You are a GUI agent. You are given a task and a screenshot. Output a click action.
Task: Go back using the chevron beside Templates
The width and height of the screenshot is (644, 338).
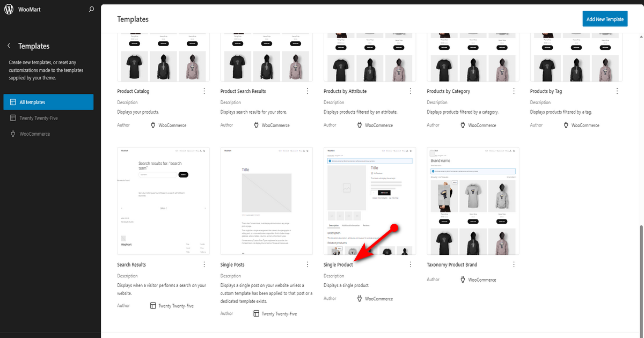(9, 46)
